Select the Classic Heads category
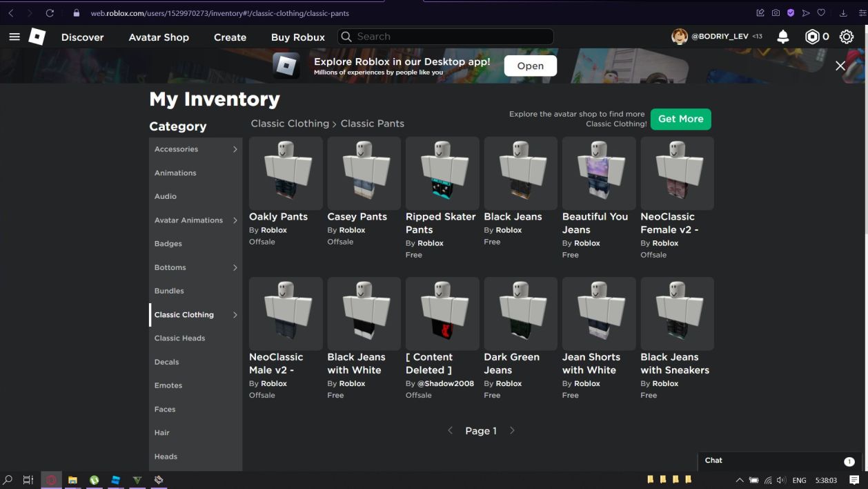Viewport: 868px width, 489px height. pos(196,338)
